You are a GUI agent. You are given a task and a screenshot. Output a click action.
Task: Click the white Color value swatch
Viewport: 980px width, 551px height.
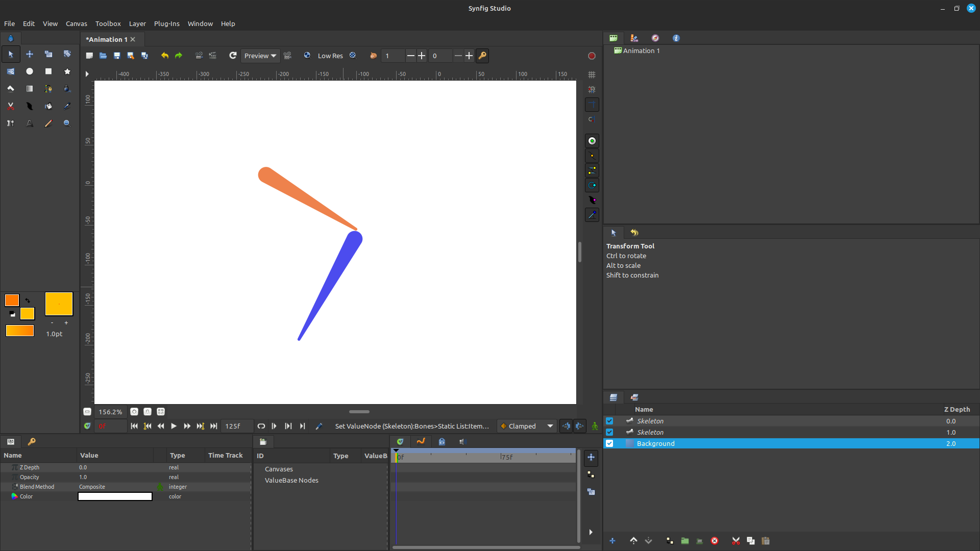coord(115,496)
